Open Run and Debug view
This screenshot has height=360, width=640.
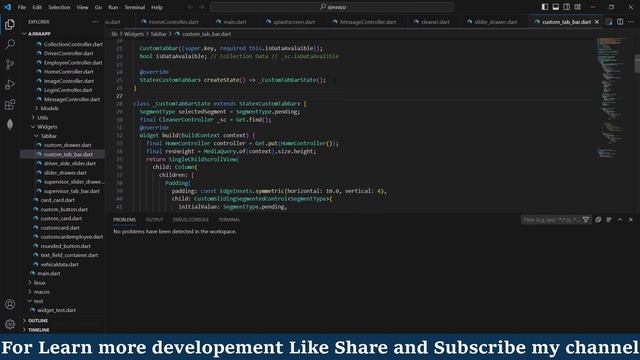10,84
